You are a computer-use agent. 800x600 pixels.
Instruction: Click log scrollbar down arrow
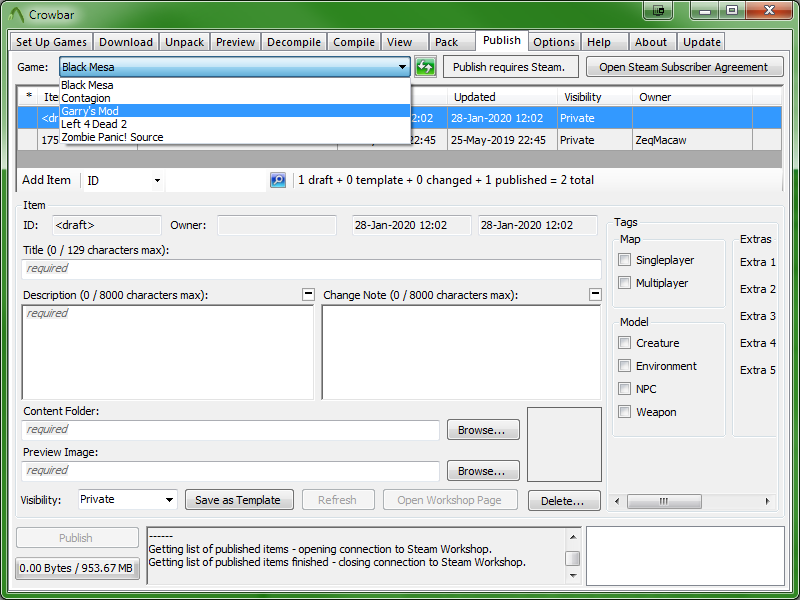coord(573,575)
